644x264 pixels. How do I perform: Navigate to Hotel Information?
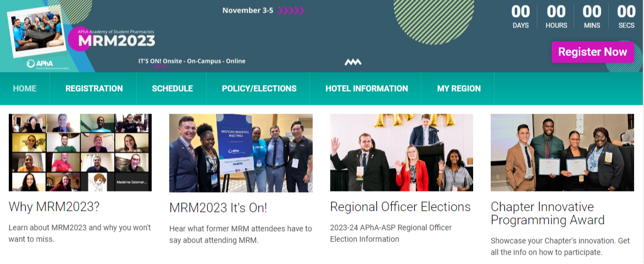[x=367, y=88]
